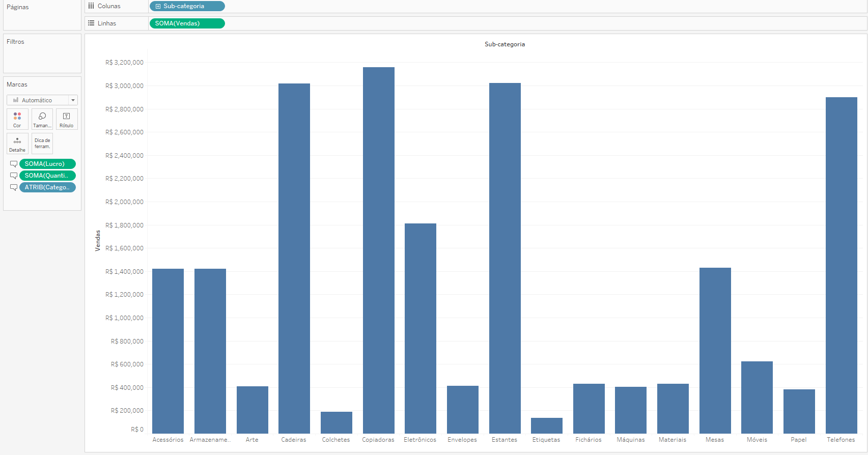868x455 pixels.
Task: Click the Colchetes axis label
Action: click(336, 440)
